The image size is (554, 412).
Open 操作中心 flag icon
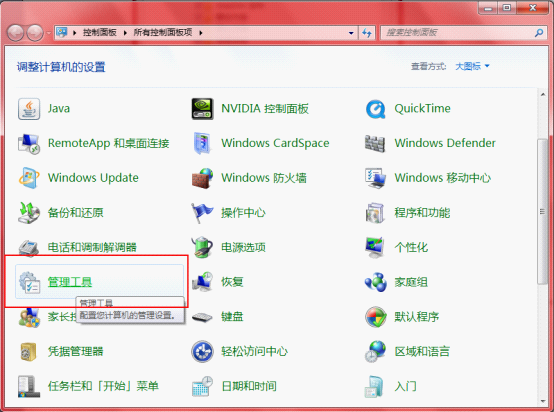[202, 213]
